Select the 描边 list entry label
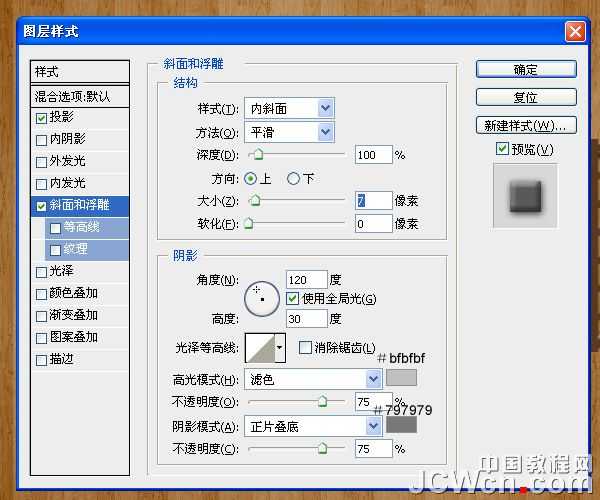Screen dimensions: 600x500 pos(61,359)
